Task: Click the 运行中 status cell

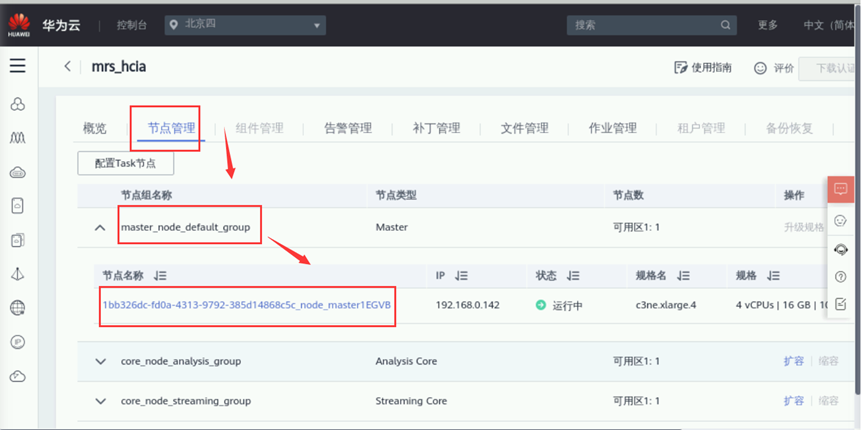Action: coord(559,305)
